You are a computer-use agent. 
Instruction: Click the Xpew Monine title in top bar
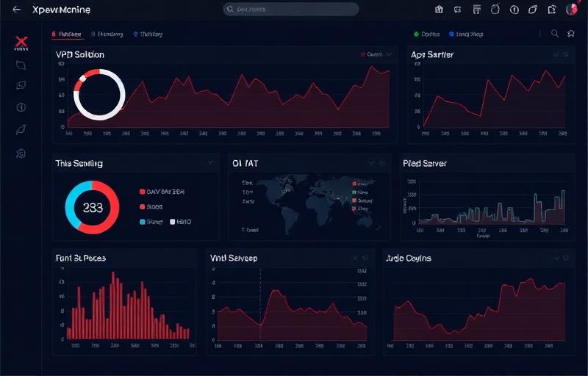click(61, 10)
